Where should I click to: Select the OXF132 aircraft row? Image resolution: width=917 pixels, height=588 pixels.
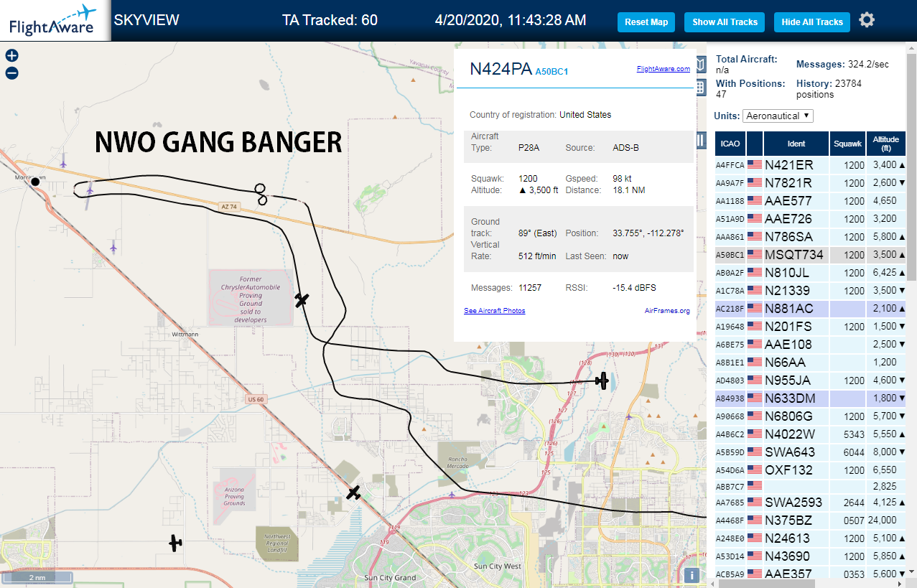(x=810, y=470)
